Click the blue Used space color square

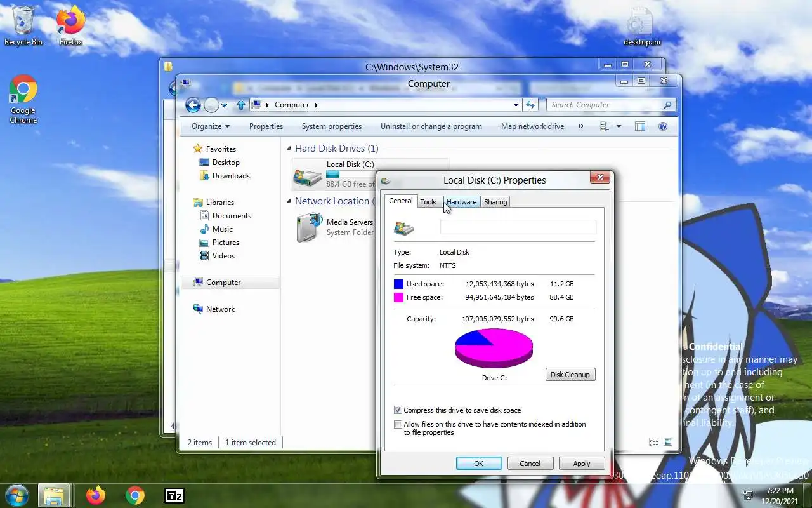(398, 284)
